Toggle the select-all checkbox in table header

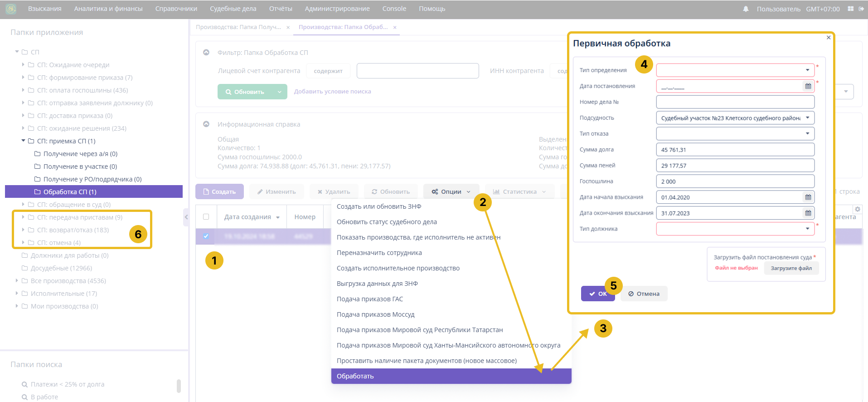206,217
